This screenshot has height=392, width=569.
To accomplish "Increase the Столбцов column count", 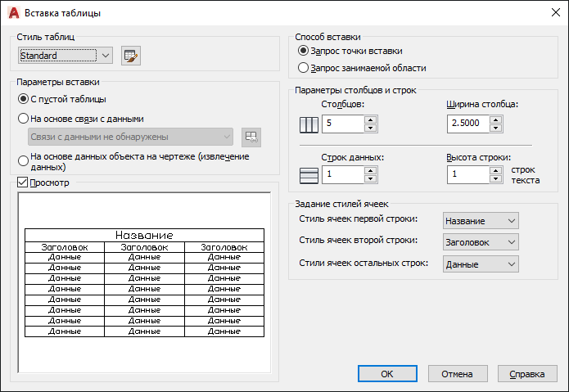I will [370, 120].
